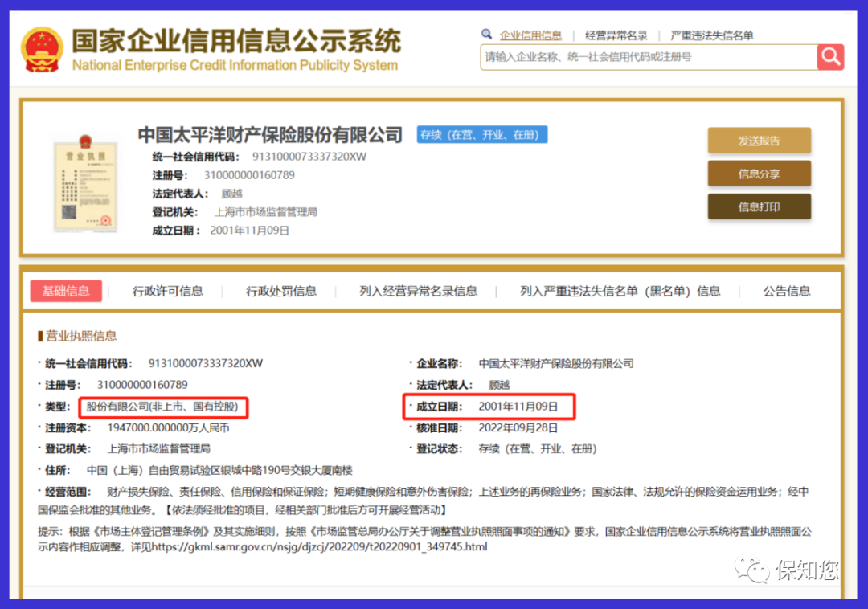Image resolution: width=868 pixels, height=609 pixels.
Task: Click the 成立日期 value in license info
Action: click(518, 407)
